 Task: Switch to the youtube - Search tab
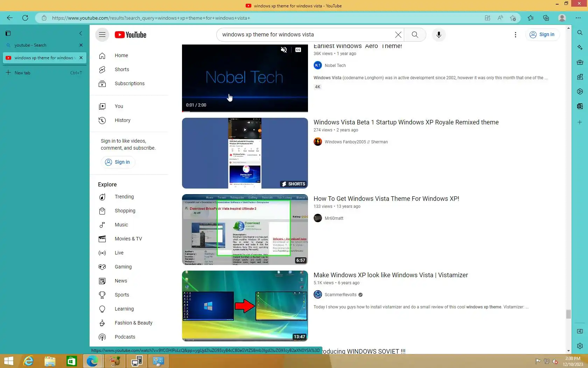tap(44, 45)
